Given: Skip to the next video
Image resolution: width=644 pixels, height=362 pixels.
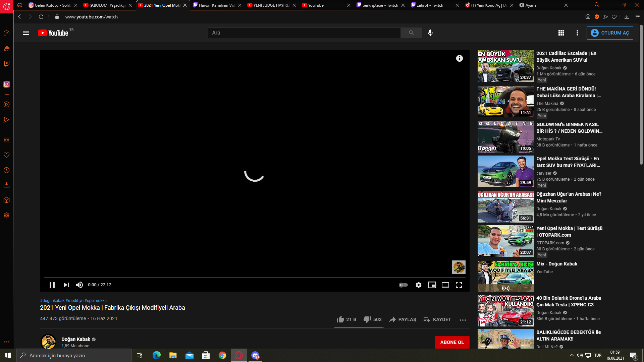Looking at the screenshot, I should pyautogui.click(x=66, y=285).
